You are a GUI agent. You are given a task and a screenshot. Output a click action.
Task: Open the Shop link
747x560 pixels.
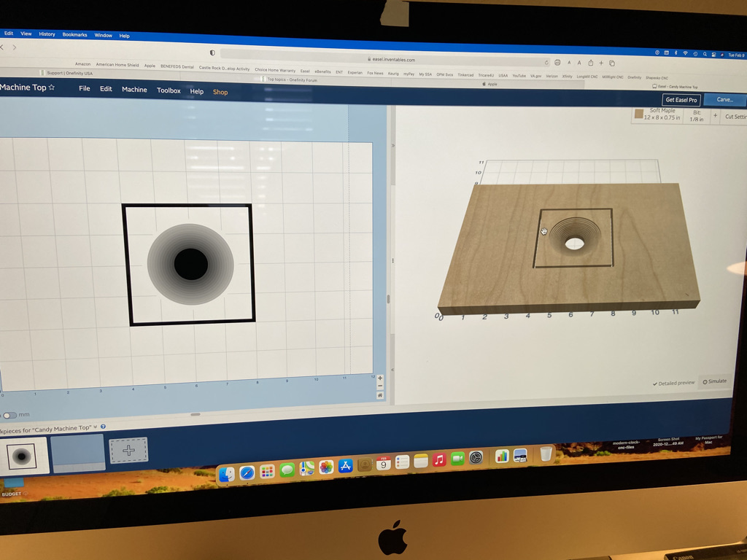[220, 92]
